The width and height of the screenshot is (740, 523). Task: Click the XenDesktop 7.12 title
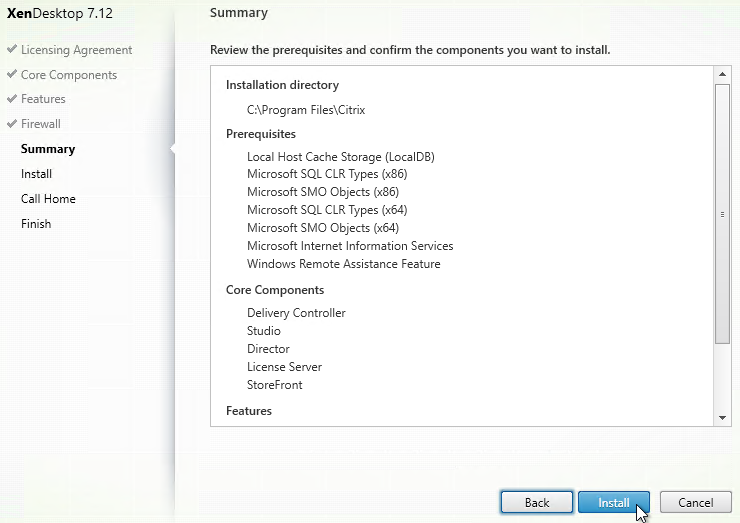pyautogui.click(x=59, y=13)
